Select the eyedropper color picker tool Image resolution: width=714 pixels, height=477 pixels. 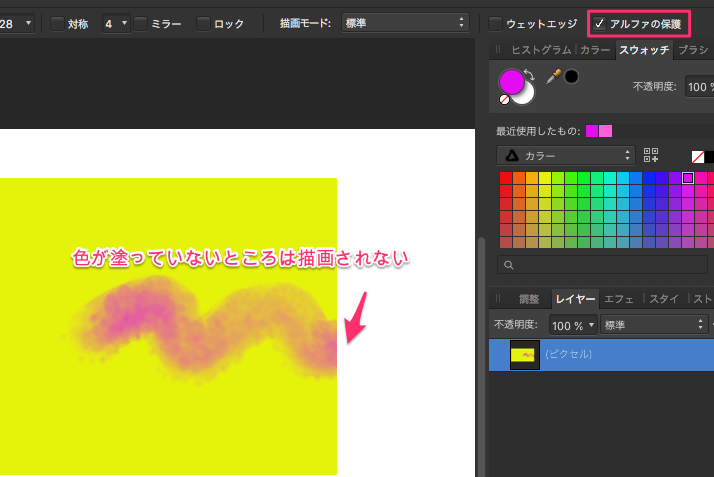[553, 77]
